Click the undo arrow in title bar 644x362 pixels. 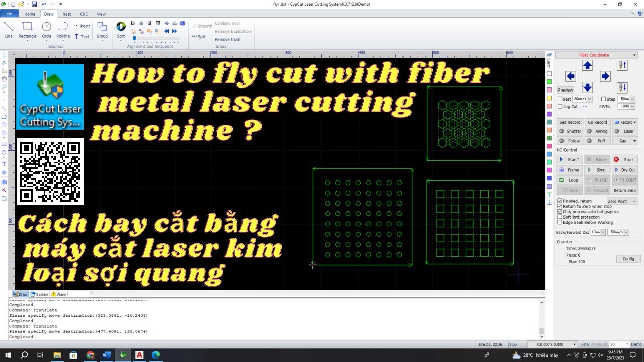pos(44,4)
